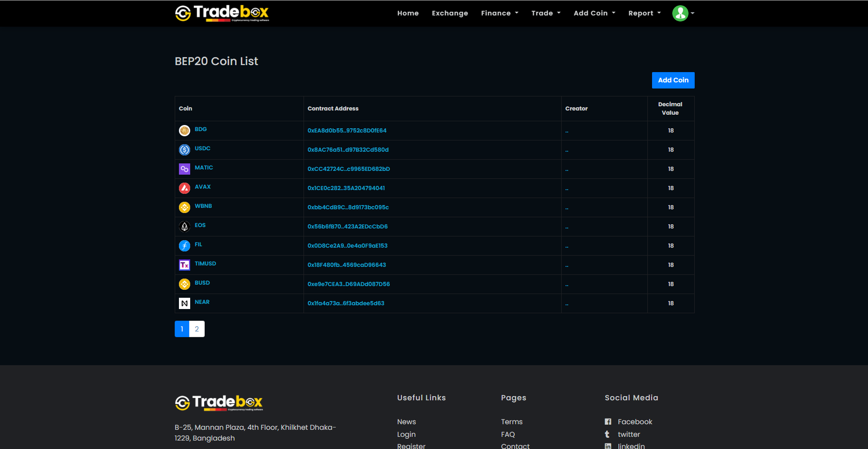Open the NEAR coin link
This screenshot has height=449, width=868.
tap(202, 302)
